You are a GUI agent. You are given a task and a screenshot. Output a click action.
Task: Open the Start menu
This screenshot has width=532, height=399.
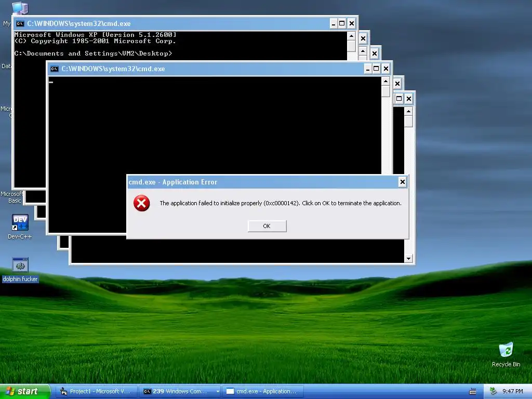pos(25,391)
